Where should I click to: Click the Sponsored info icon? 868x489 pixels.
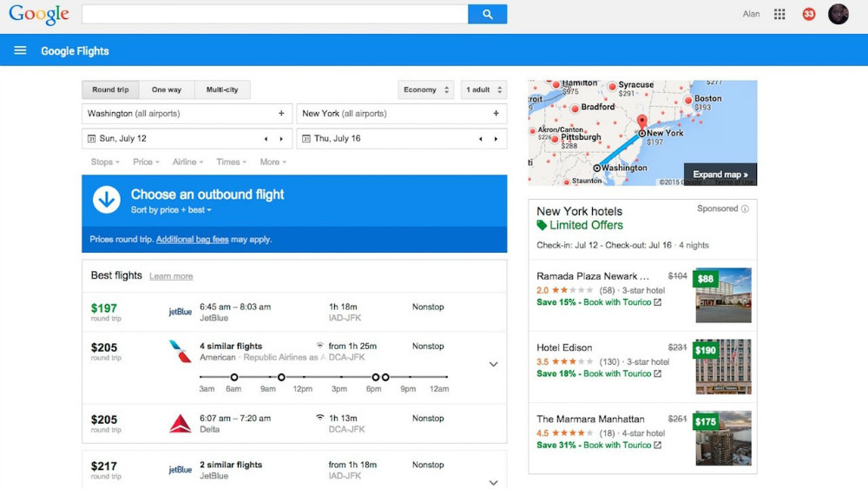(745, 208)
